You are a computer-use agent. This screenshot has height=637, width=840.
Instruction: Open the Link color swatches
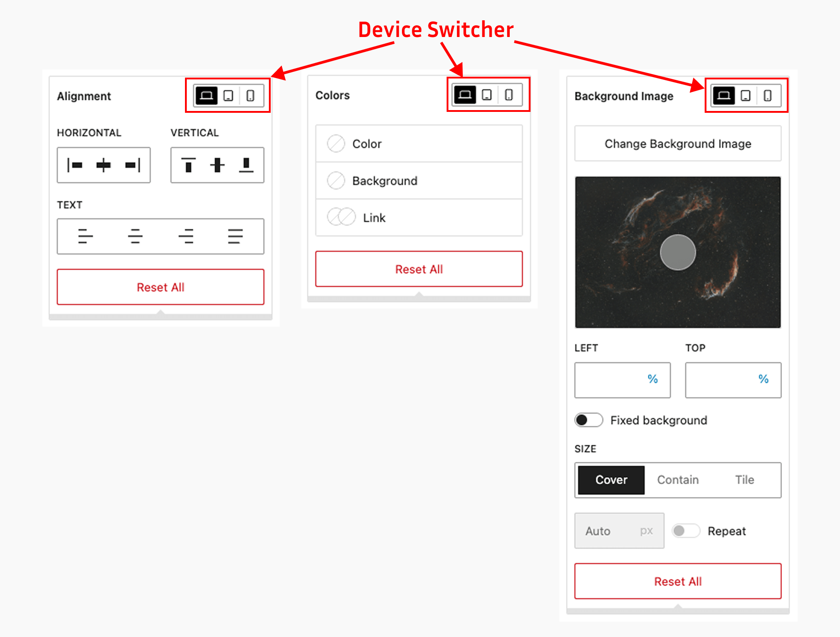click(419, 218)
